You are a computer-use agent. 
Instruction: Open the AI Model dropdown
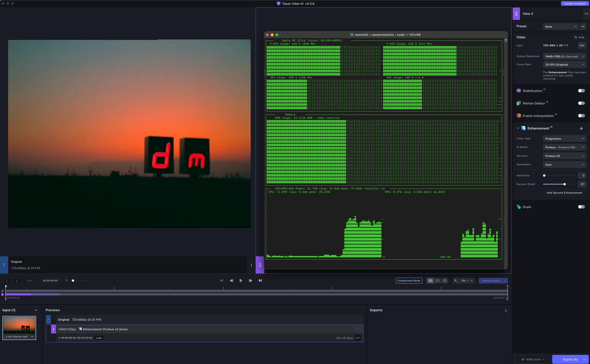(x=564, y=147)
